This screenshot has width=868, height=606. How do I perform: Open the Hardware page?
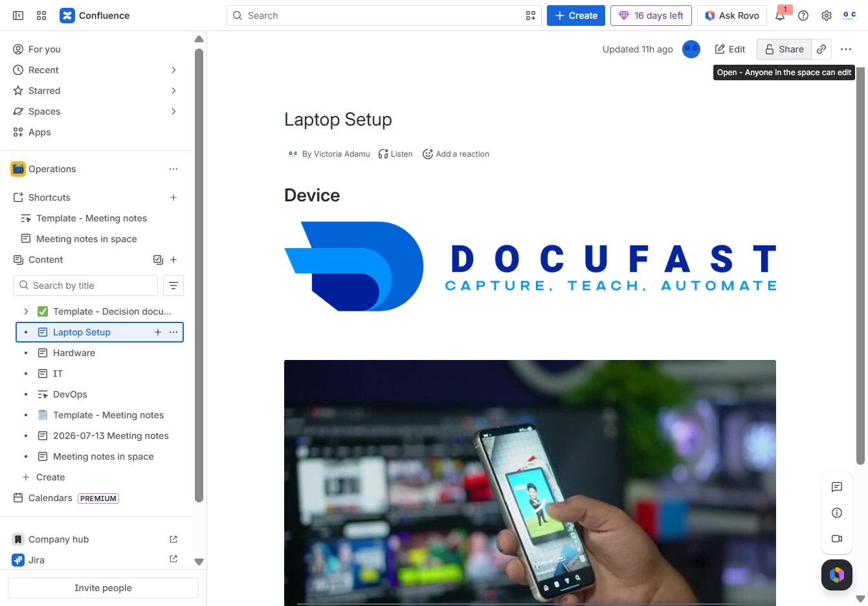point(74,353)
